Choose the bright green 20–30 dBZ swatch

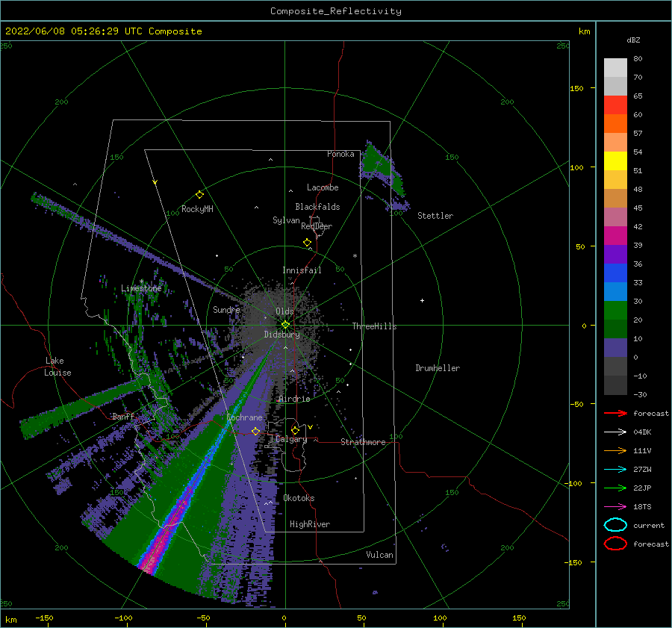click(615, 311)
